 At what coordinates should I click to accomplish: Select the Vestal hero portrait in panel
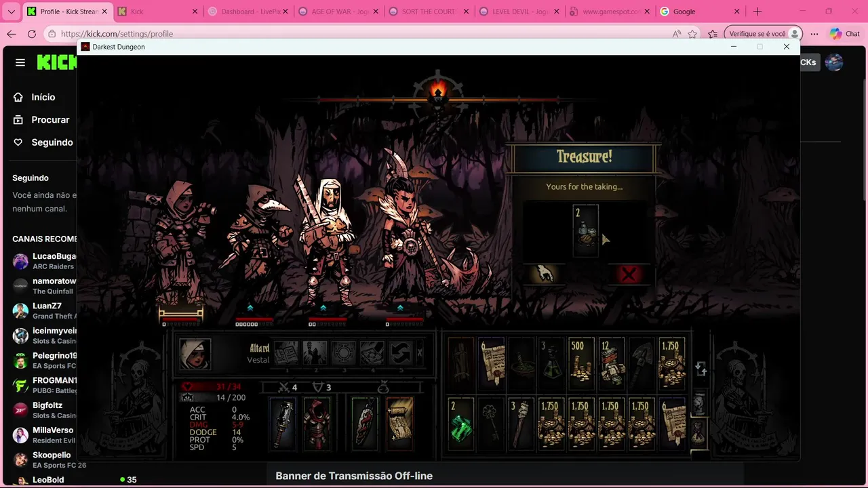(x=195, y=354)
